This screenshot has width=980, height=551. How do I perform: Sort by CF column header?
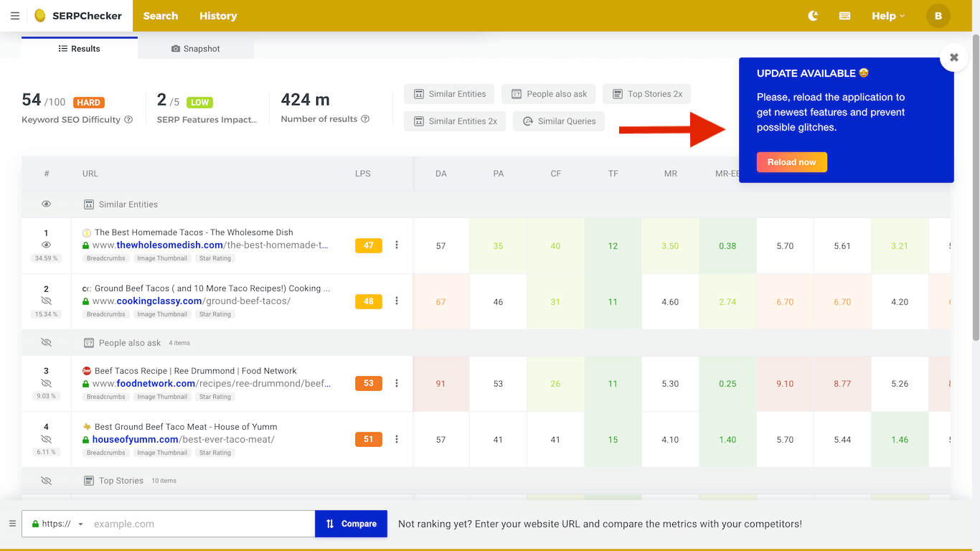tap(556, 174)
